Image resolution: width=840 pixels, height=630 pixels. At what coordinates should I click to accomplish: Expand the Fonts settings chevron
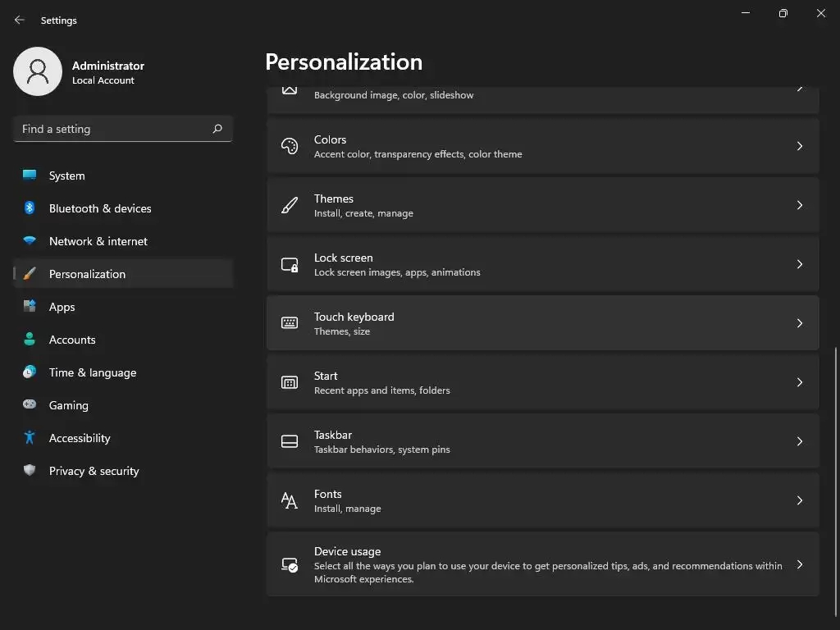click(x=800, y=500)
